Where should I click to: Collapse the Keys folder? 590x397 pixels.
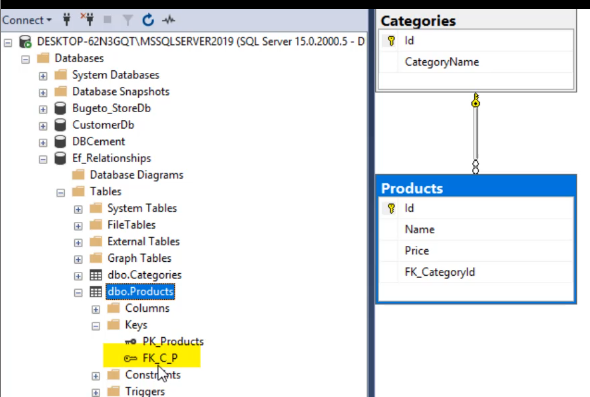click(96, 326)
